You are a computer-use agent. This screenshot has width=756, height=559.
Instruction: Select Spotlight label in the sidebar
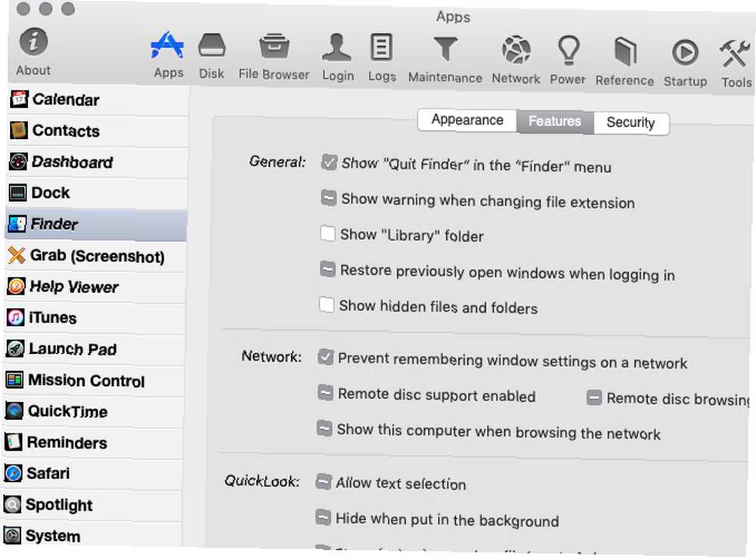click(59, 505)
